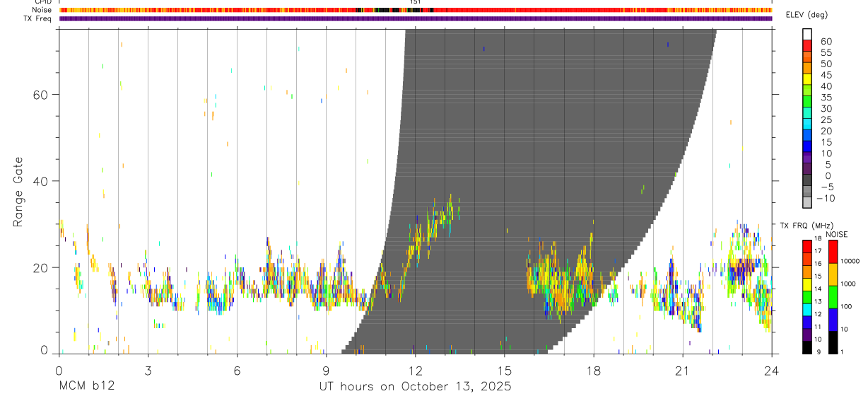
Task: Click the 'ELEV (deg)' legend title
Action: click(x=807, y=16)
